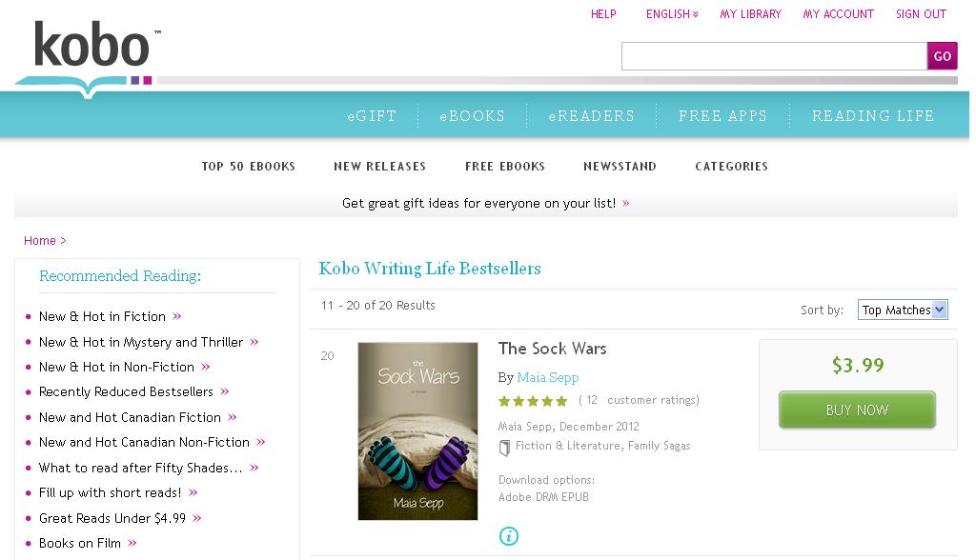Open Great Reads Under $4.99 link

[x=112, y=518]
